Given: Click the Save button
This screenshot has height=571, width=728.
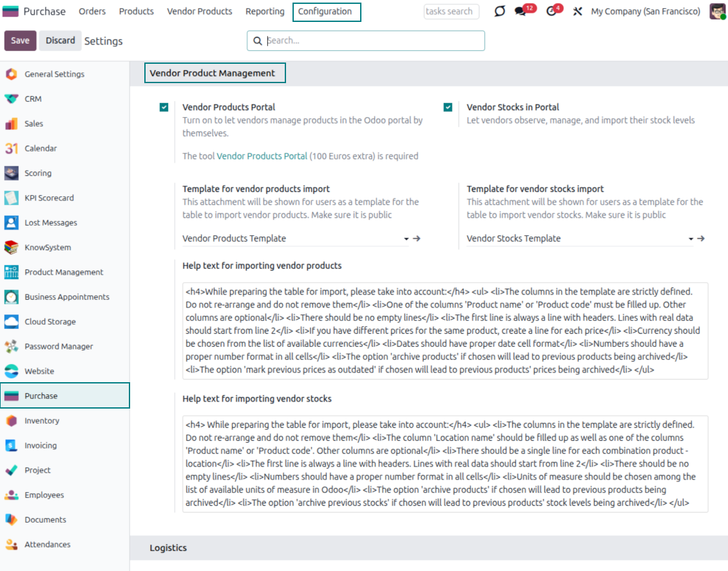Looking at the screenshot, I should point(20,41).
